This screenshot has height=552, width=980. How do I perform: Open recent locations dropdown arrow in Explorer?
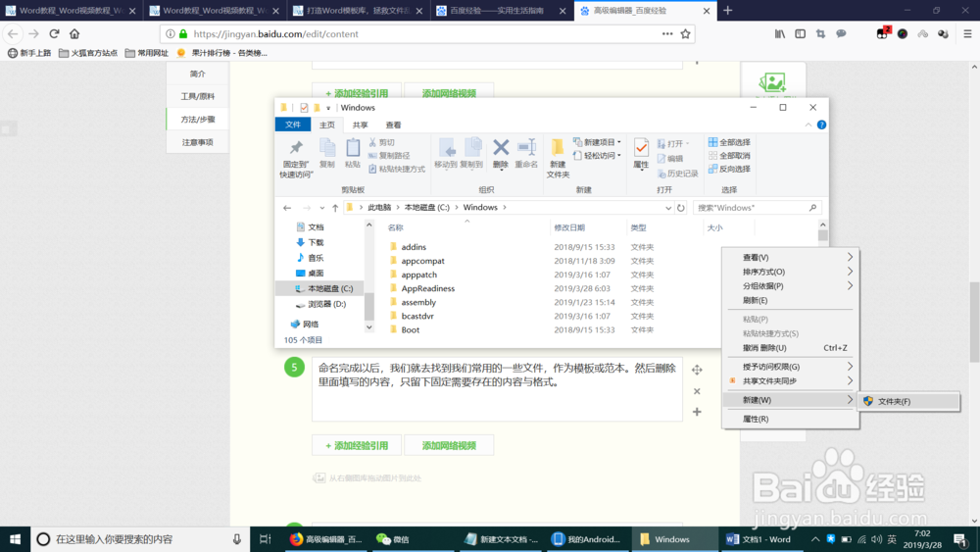pos(321,208)
